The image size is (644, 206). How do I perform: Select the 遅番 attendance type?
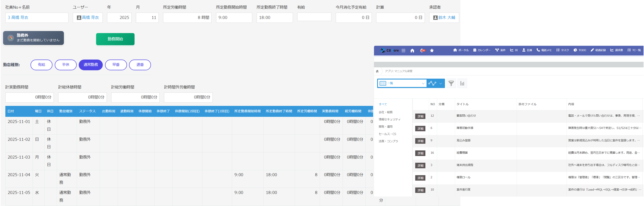click(x=140, y=65)
